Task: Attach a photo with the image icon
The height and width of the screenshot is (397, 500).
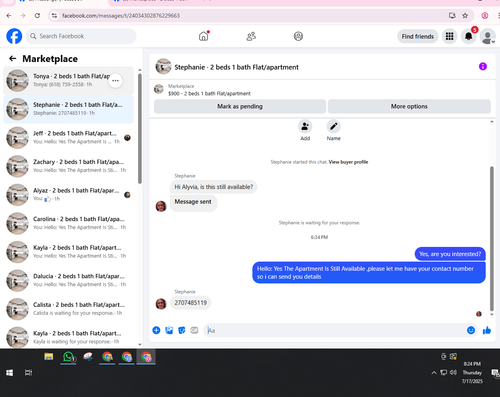Action: [169, 330]
